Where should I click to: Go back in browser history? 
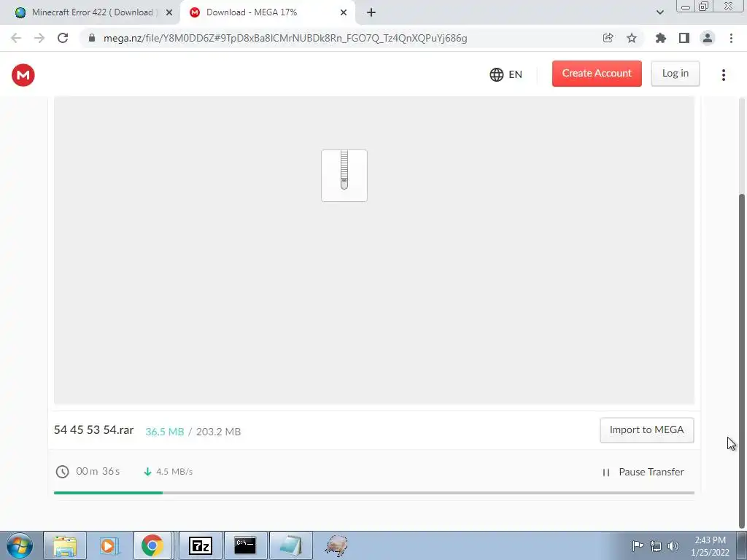coord(16,38)
